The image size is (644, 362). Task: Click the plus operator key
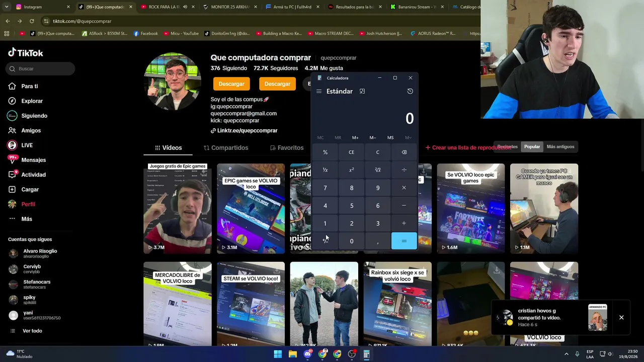pos(404,223)
